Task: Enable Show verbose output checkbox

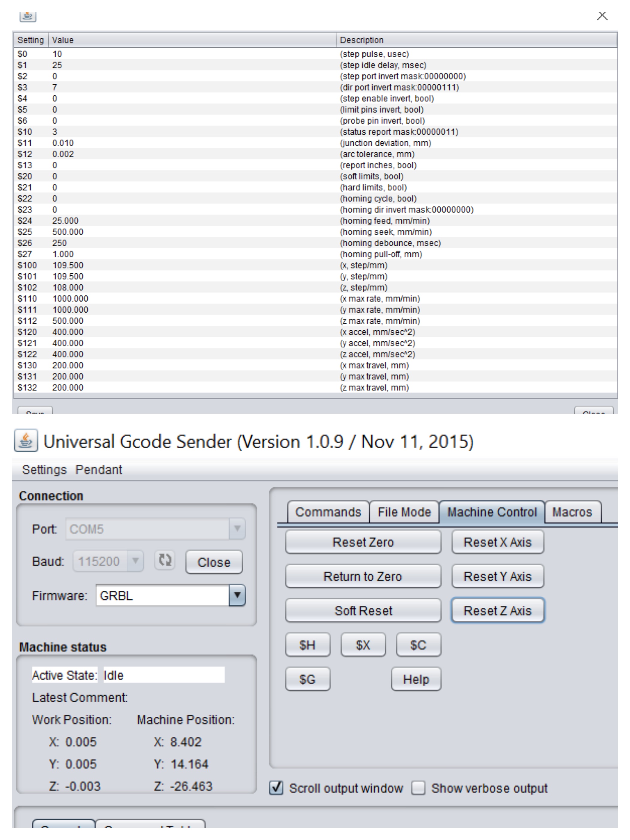Action: coord(418,787)
